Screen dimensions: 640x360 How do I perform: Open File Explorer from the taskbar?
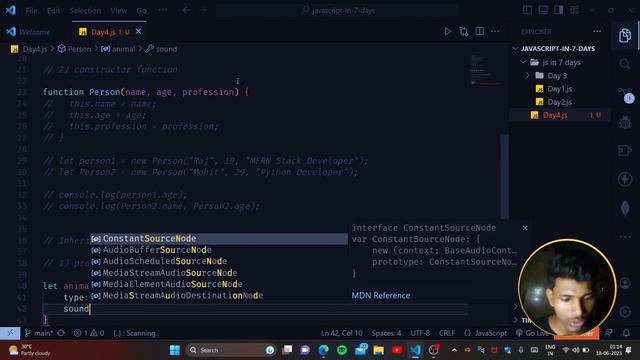(x=379, y=350)
